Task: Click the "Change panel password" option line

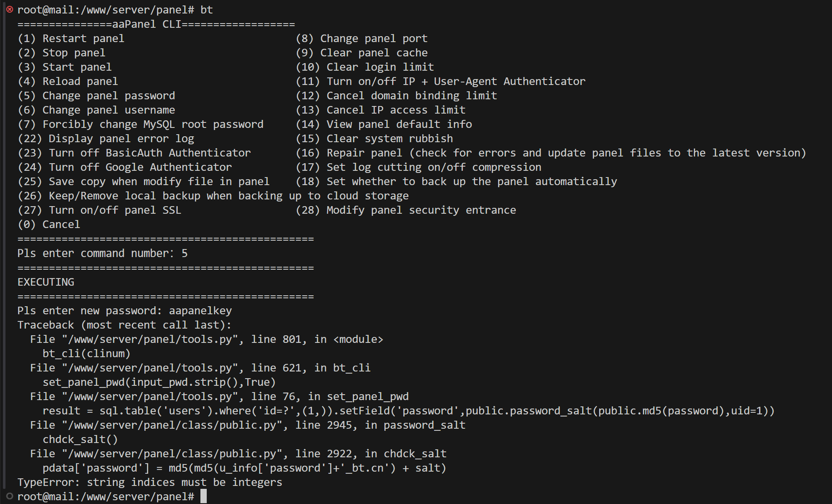Action: tap(96, 96)
